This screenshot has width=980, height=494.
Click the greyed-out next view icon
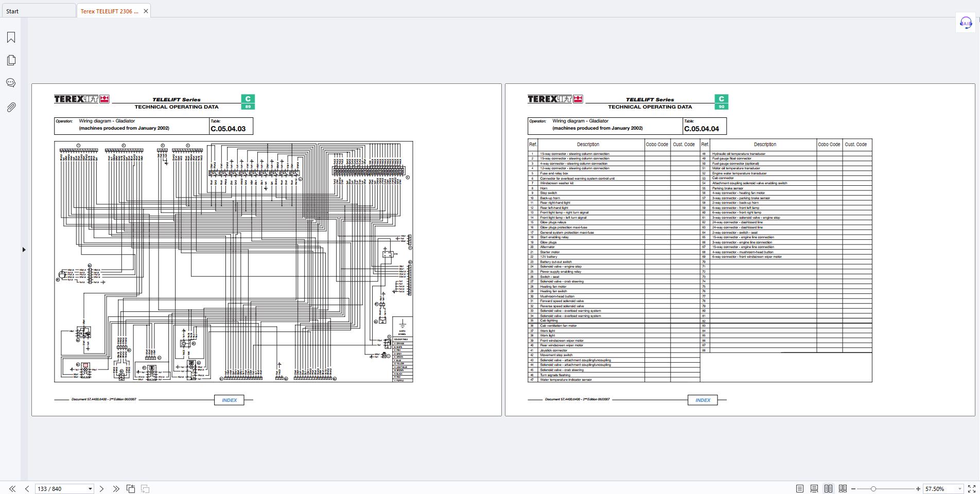145,489
